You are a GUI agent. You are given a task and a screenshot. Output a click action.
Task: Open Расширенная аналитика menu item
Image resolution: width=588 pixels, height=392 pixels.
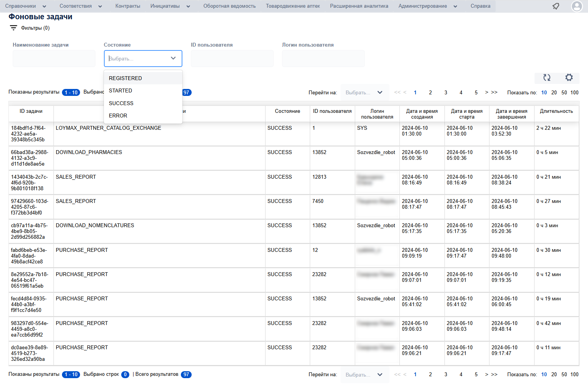tap(359, 6)
